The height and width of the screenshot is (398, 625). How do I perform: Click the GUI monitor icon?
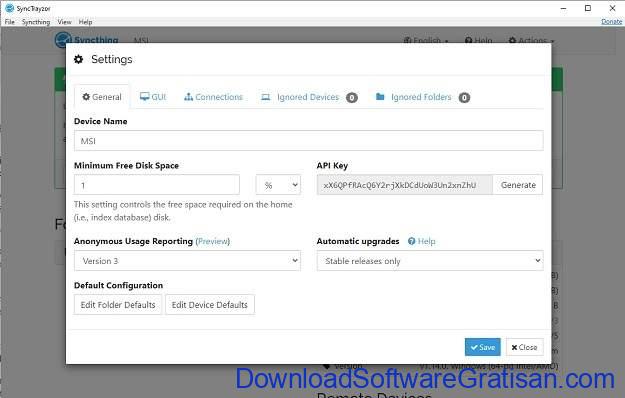coord(145,97)
